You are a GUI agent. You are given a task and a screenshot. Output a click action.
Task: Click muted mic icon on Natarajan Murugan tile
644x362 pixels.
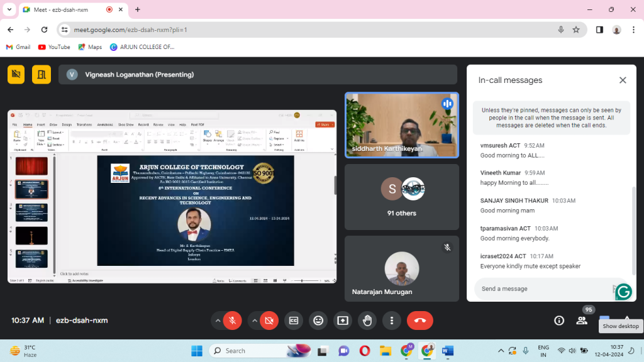pos(447,248)
